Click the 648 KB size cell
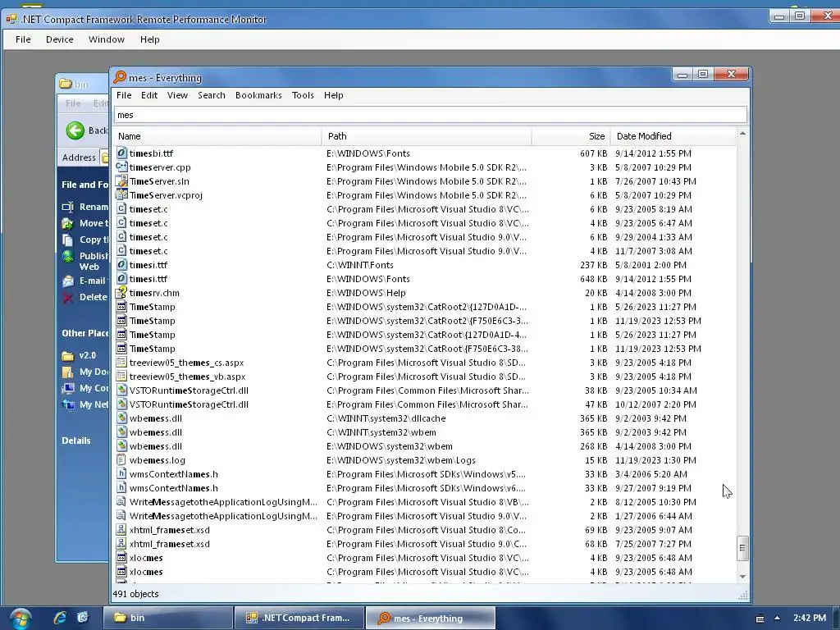The width and height of the screenshot is (840, 630). click(594, 279)
